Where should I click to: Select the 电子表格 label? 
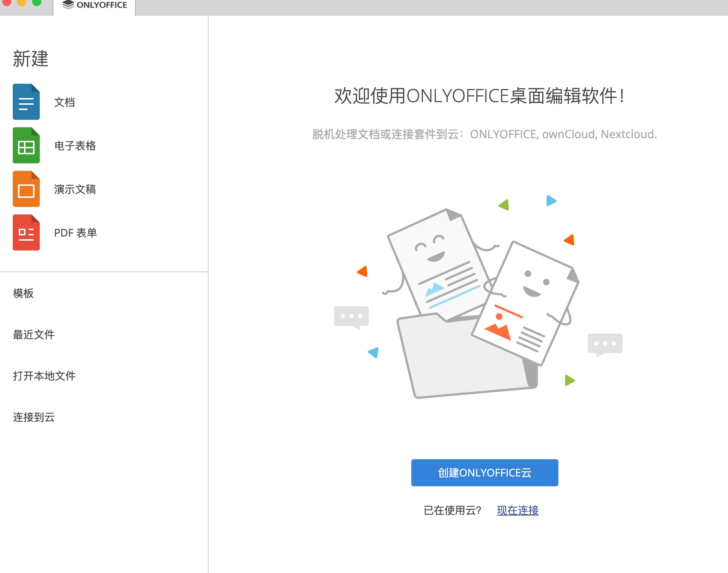tap(75, 146)
